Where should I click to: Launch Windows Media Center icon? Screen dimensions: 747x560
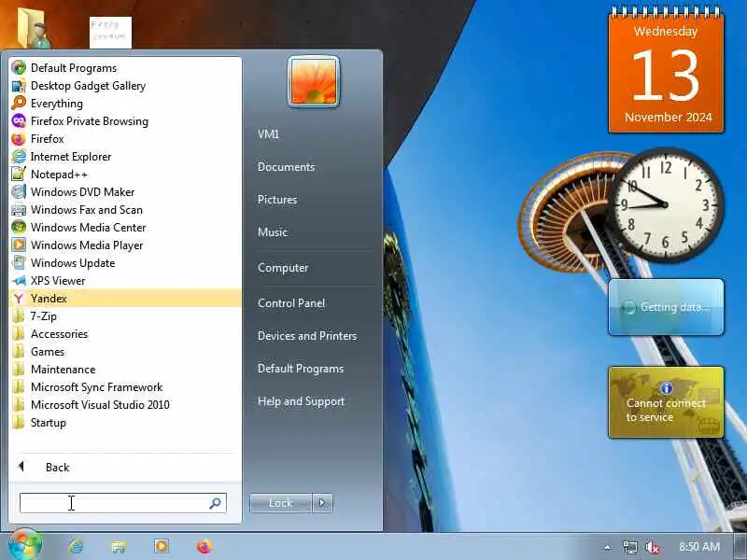[x=19, y=227]
